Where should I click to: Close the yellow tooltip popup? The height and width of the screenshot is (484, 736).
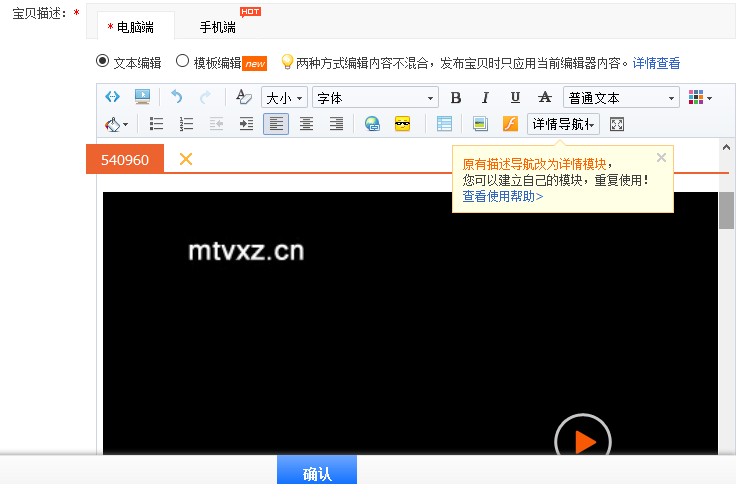(x=661, y=158)
